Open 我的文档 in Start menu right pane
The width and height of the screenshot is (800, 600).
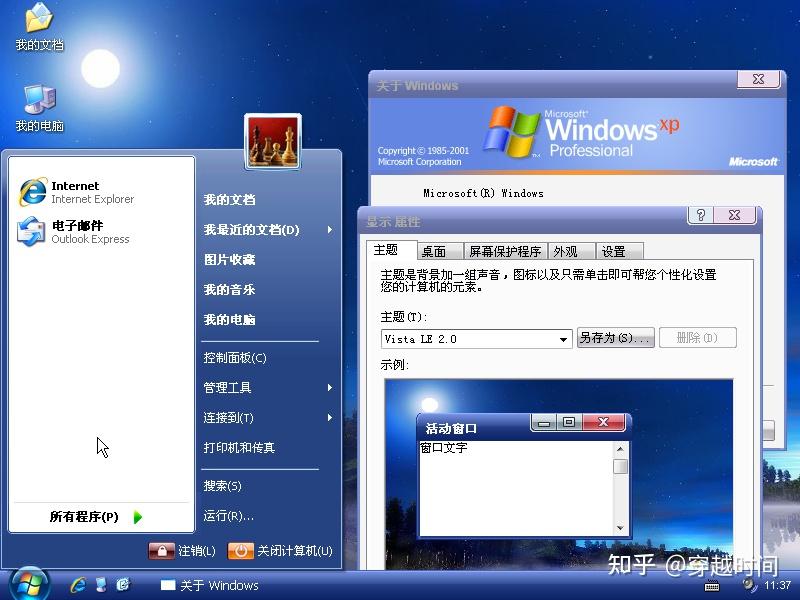[x=229, y=199]
